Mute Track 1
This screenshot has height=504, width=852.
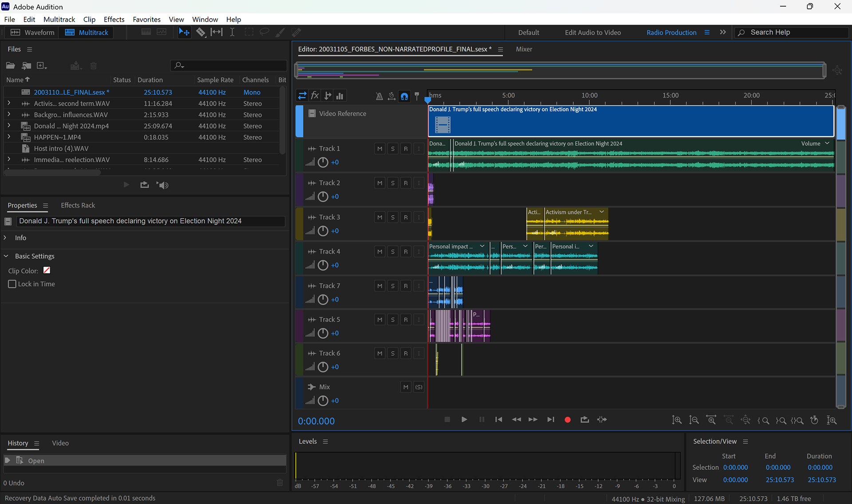point(379,149)
